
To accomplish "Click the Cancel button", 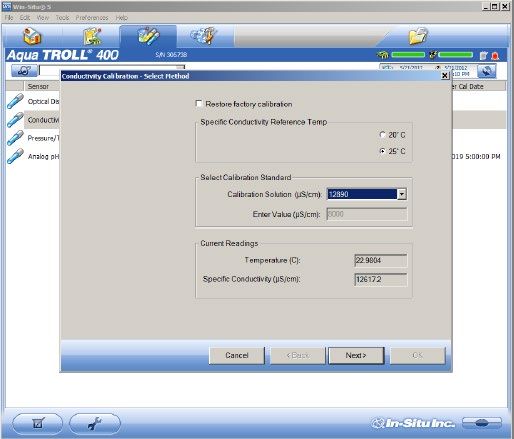I will pos(237,355).
